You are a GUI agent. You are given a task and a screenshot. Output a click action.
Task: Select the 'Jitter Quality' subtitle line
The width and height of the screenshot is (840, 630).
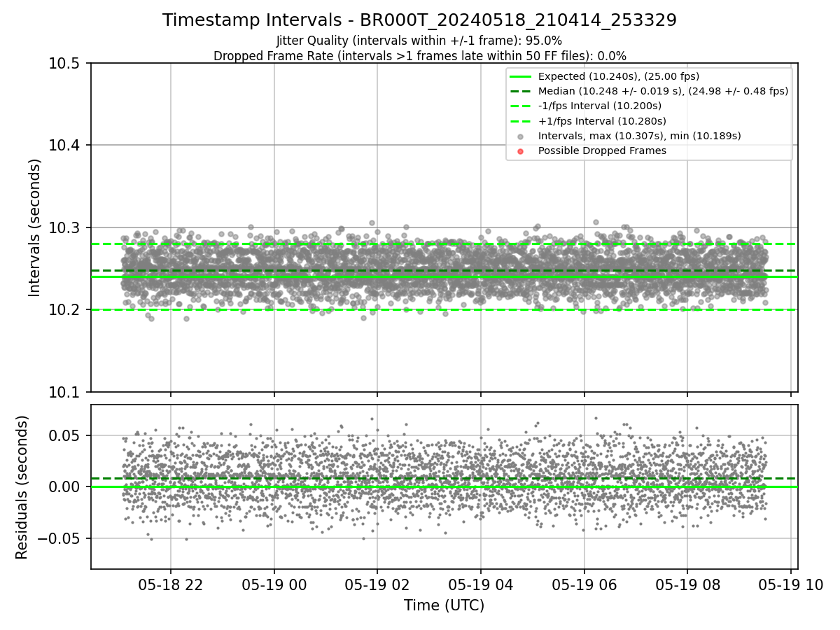[x=419, y=41]
